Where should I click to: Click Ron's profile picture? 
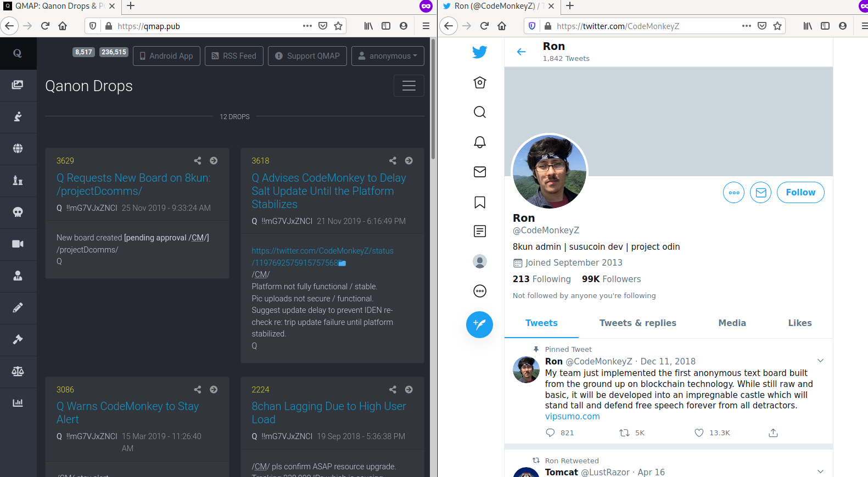(550, 172)
